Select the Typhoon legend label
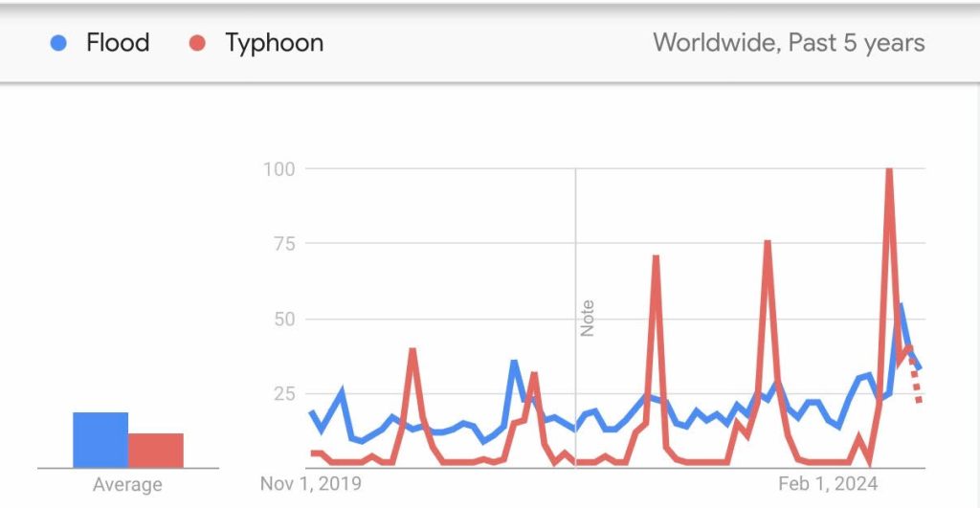 point(274,43)
